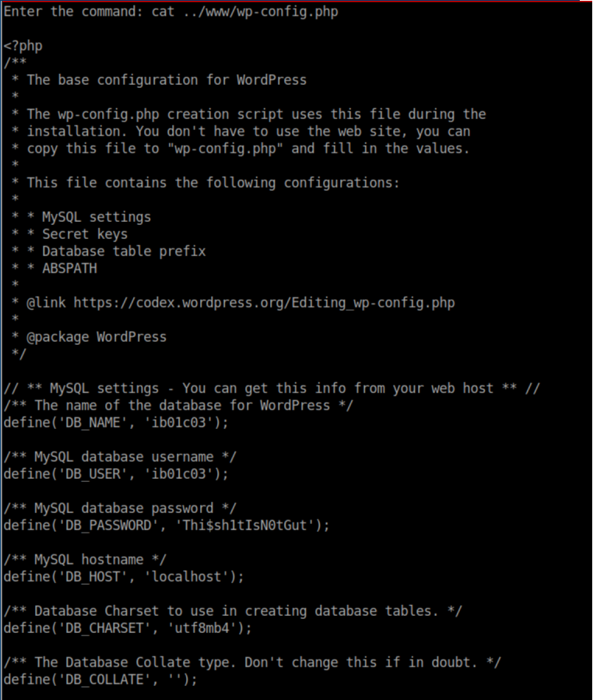Click 'The base configuration for WordPress' line
Screen dimensions: 593x700
pos(167,80)
